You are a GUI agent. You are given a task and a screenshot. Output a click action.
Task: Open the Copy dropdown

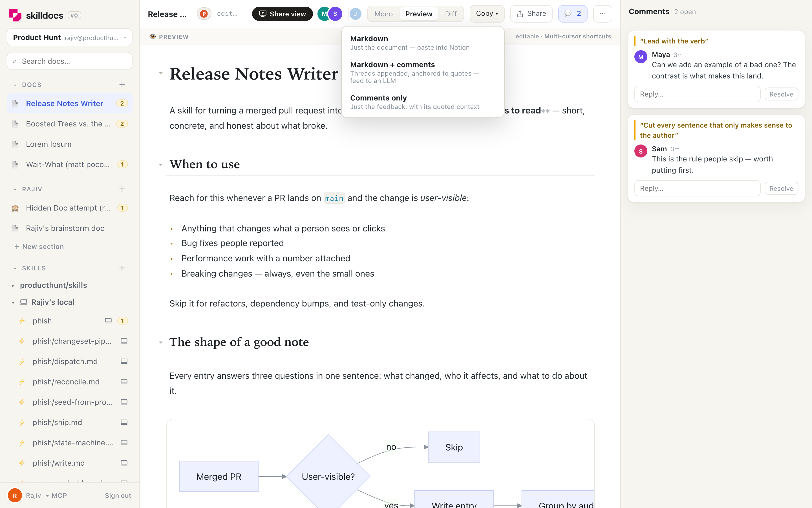click(487, 14)
